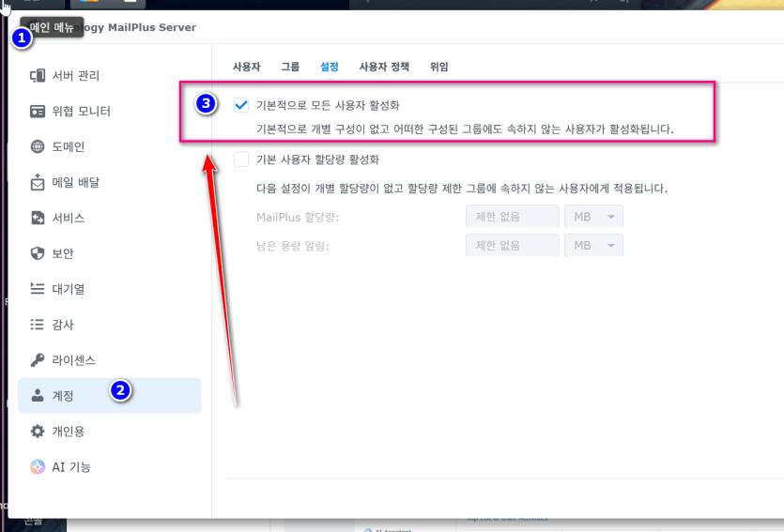Open the 라이센스 key icon
784x532 pixels.
click(x=38, y=359)
